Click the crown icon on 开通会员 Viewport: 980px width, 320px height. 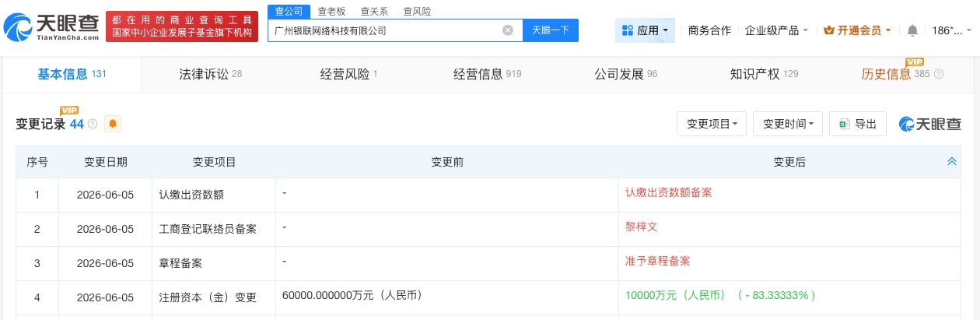829,30
